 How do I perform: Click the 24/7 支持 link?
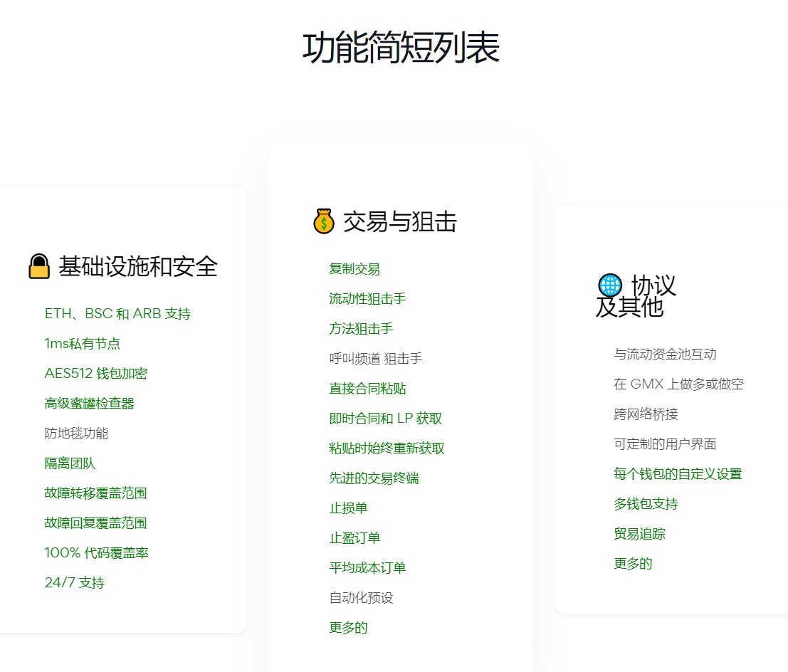pos(74,582)
